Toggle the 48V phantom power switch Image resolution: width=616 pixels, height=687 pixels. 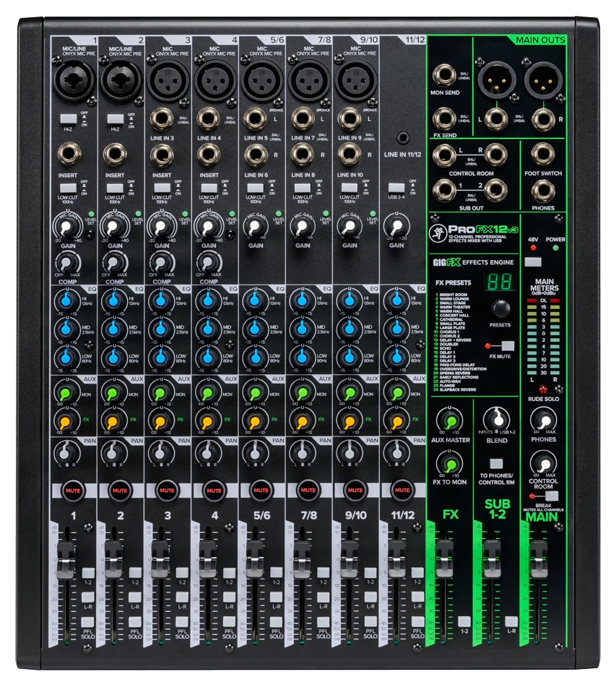(x=533, y=262)
